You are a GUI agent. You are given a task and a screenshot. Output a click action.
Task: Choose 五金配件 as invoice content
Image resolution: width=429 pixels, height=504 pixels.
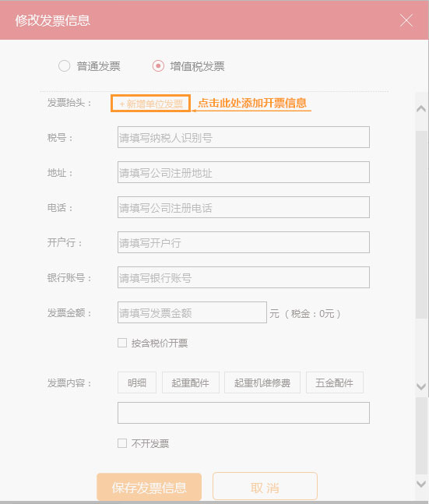335,382
